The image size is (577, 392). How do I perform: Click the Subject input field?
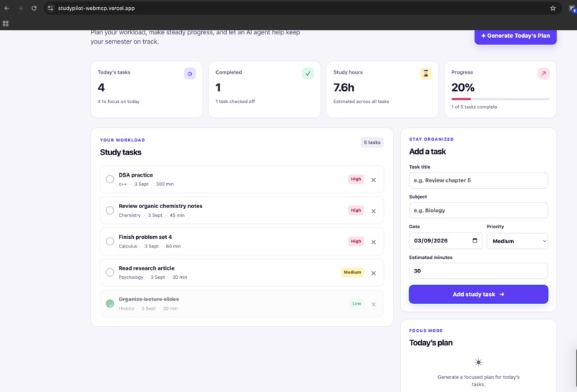[x=478, y=210]
